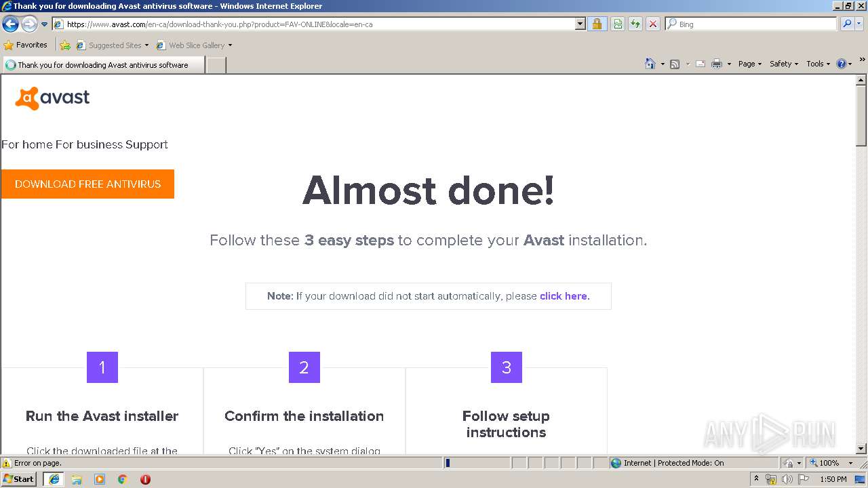Click the Home icon in command bar

[x=650, y=64]
